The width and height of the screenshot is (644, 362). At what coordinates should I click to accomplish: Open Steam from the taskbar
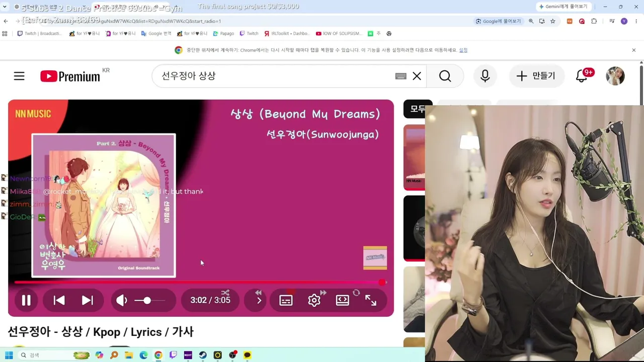[x=203, y=355]
